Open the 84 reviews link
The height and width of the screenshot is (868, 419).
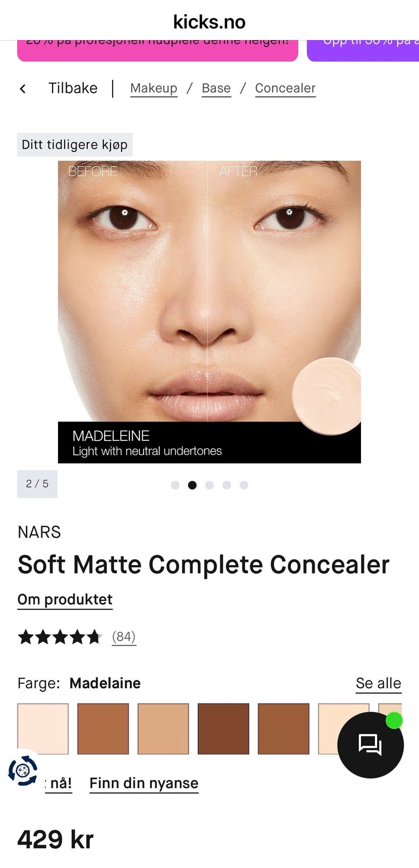124,637
